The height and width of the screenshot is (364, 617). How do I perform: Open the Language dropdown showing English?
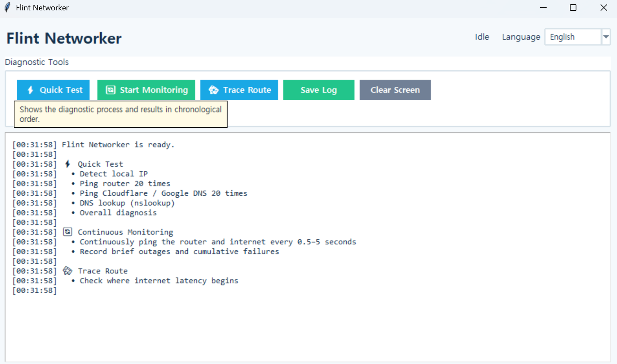(x=577, y=37)
